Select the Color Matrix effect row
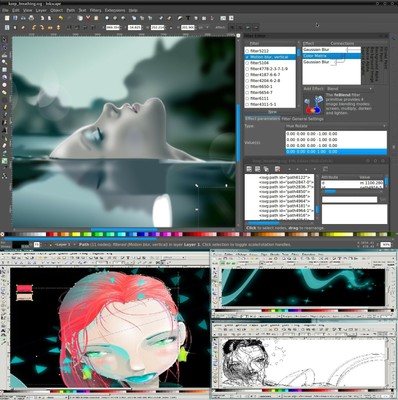398x400 pixels. pyautogui.click(x=332, y=56)
